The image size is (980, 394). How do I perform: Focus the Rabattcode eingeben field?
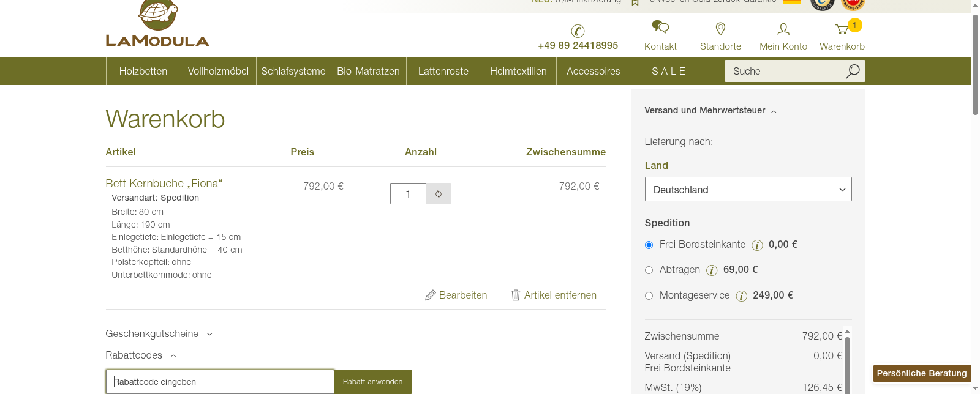[220, 382]
